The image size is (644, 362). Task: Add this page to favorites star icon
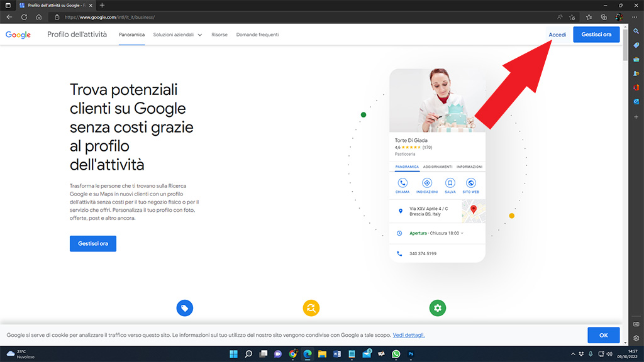pos(572,17)
